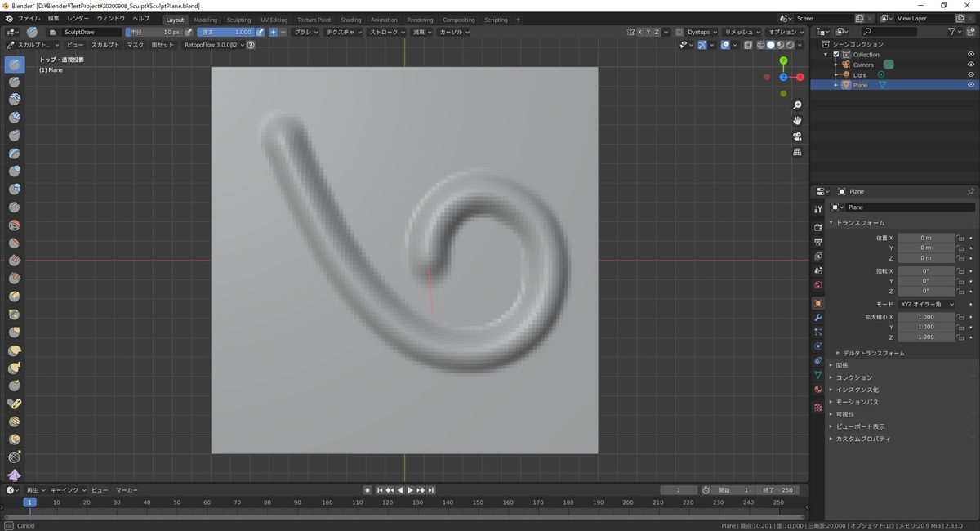Click the RetopoFlow help question icon
The height and width of the screenshot is (531, 980).
point(251,45)
